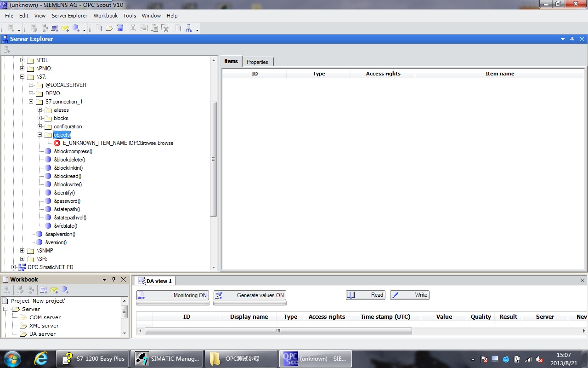Select COM server in Workbook tree
The width and height of the screenshot is (588, 368).
click(x=45, y=317)
